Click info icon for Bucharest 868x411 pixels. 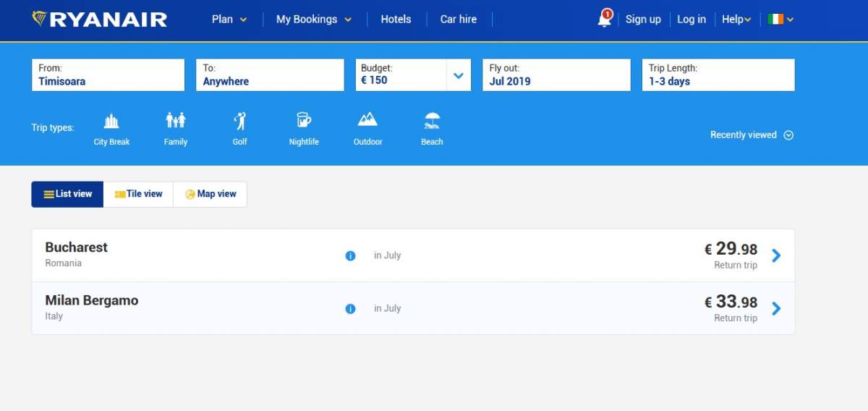pos(350,255)
